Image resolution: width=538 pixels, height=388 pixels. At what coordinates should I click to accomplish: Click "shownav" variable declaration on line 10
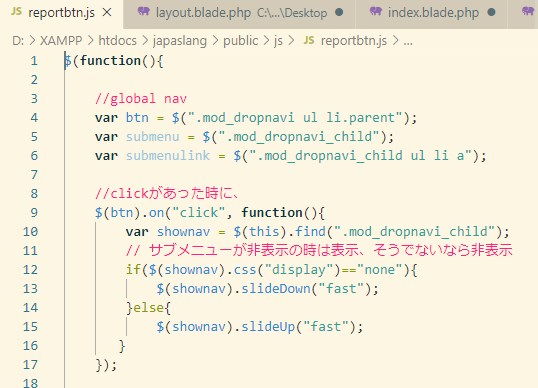tap(183, 232)
